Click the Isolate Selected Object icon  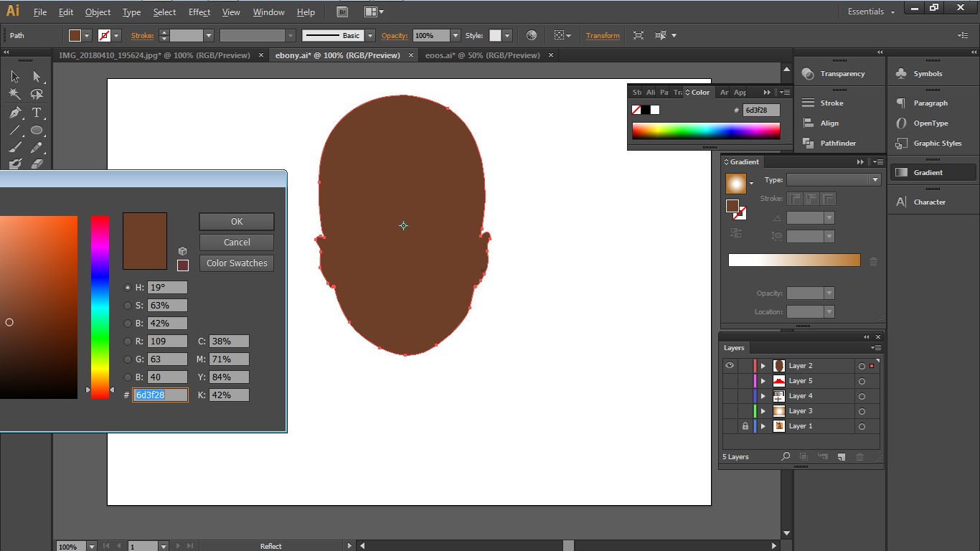coord(638,35)
